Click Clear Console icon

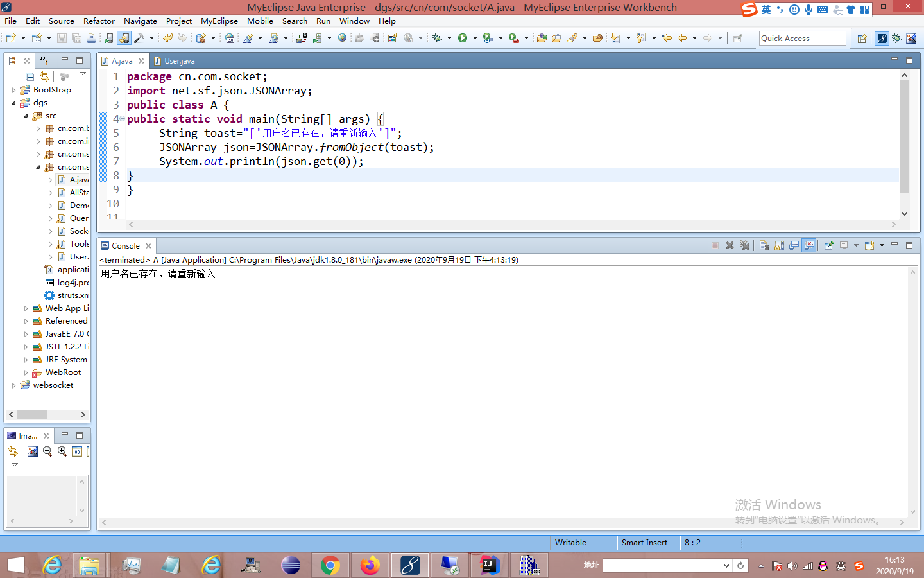pyautogui.click(x=764, y=245)
